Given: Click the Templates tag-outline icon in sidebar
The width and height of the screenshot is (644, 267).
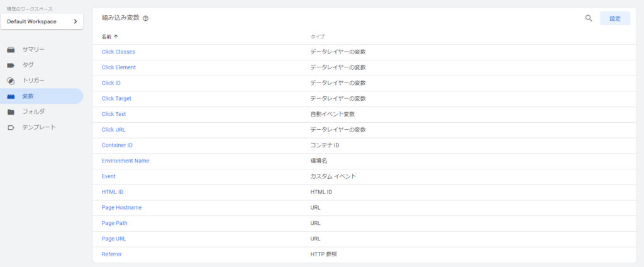Looking at the screenshot, I should pos(11,127).
